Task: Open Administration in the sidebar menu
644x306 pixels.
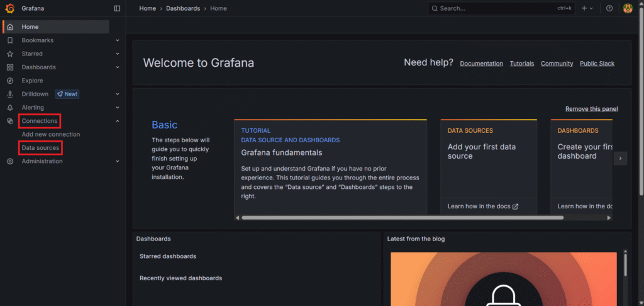Action: 42,161
